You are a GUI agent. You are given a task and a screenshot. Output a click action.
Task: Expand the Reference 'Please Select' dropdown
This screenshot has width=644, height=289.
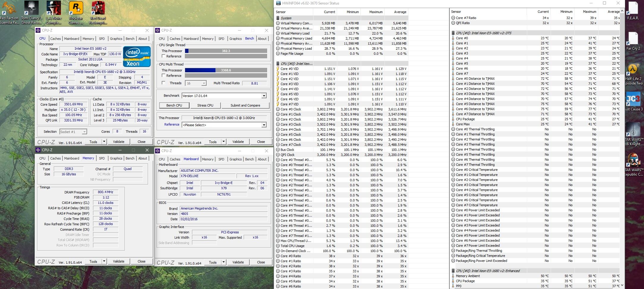(x=264, y=125)
